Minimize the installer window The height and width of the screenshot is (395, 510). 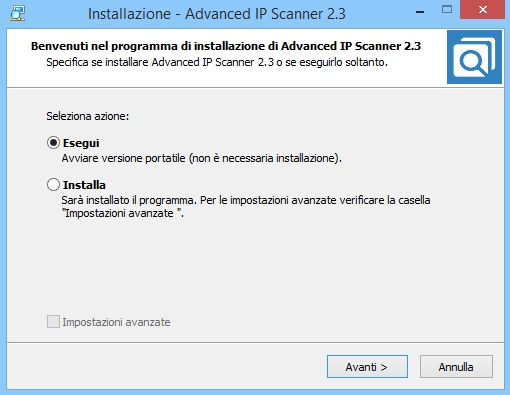(420, 12)
